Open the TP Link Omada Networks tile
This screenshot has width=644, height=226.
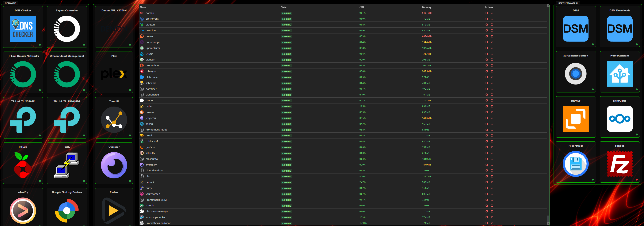click(x=23, y=74)
